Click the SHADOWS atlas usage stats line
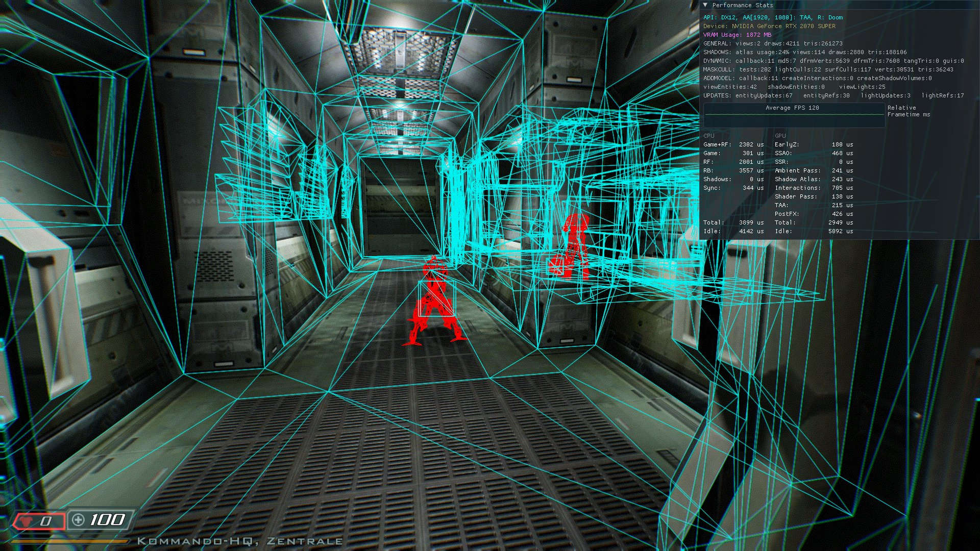Screen dimensions: 980x551 [805, 52]
